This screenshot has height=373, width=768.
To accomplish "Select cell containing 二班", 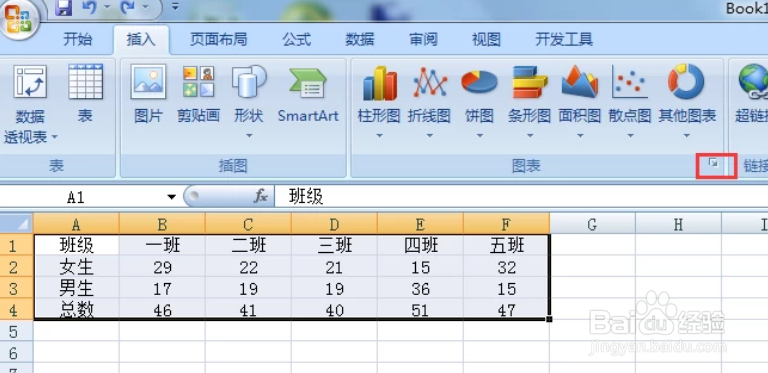I will click(x=248, y=245).
